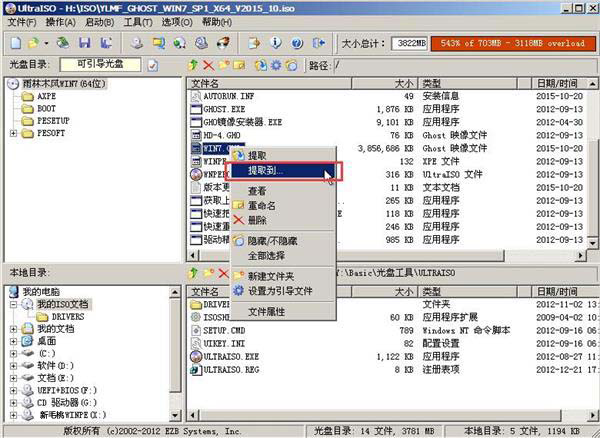Expand the 我的文档 tree node
The width and height of the screenshot is (600, 438).
pyautogui.click(x=13, y=329)
